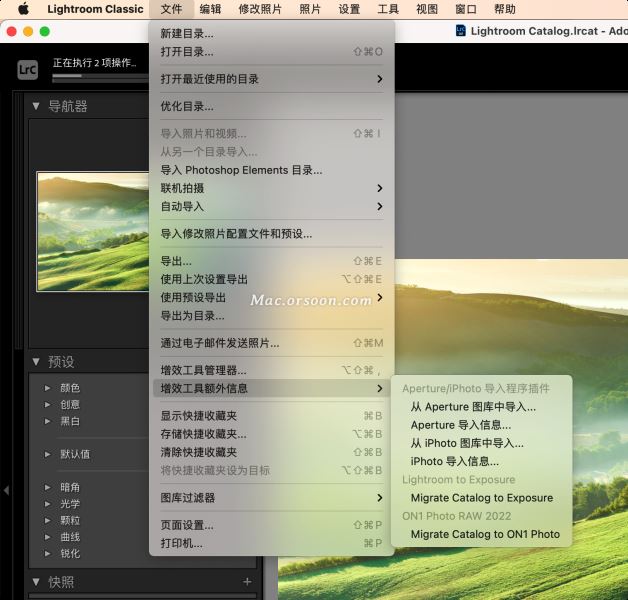628x600 pixels.
Task: Open the 编辑 menu
Action: coord(210,9)
